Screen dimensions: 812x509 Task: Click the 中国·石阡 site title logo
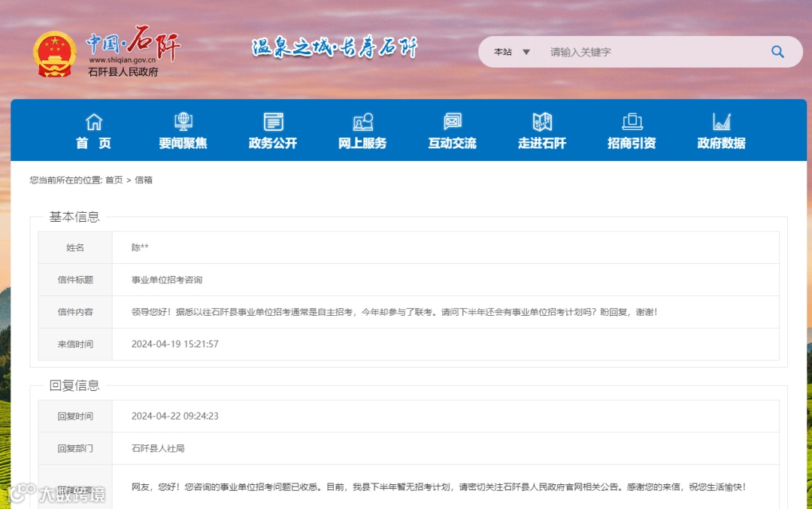tap(133, 42)
